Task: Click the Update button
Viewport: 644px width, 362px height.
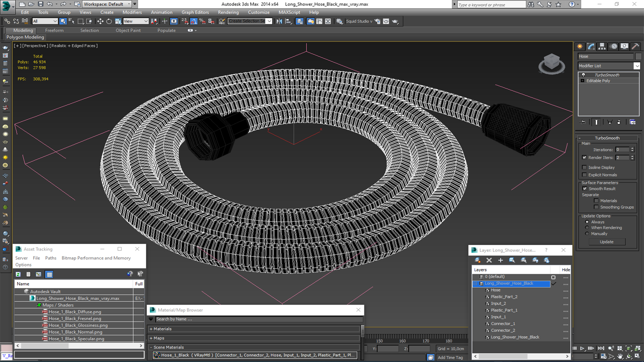Action: click(607, 241)
